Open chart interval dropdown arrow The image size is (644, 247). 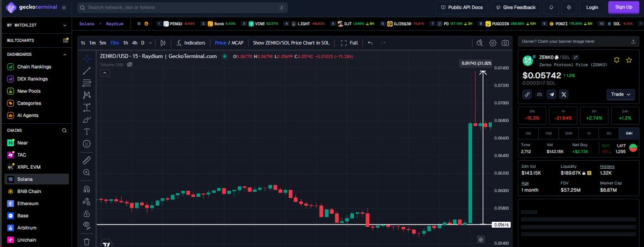(x=150, y=43)
